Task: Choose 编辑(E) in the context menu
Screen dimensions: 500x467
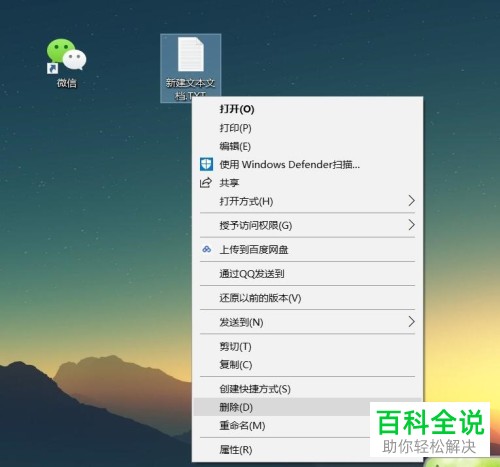Action: 307,146
